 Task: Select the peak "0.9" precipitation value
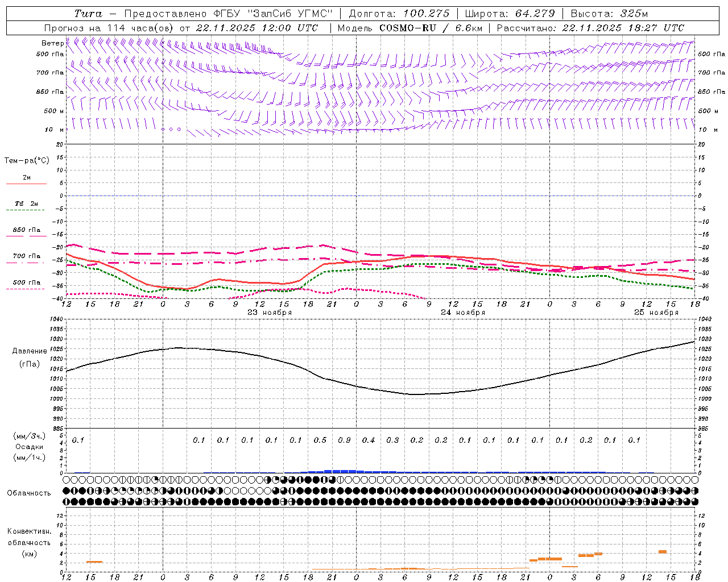tap(344, 440)
